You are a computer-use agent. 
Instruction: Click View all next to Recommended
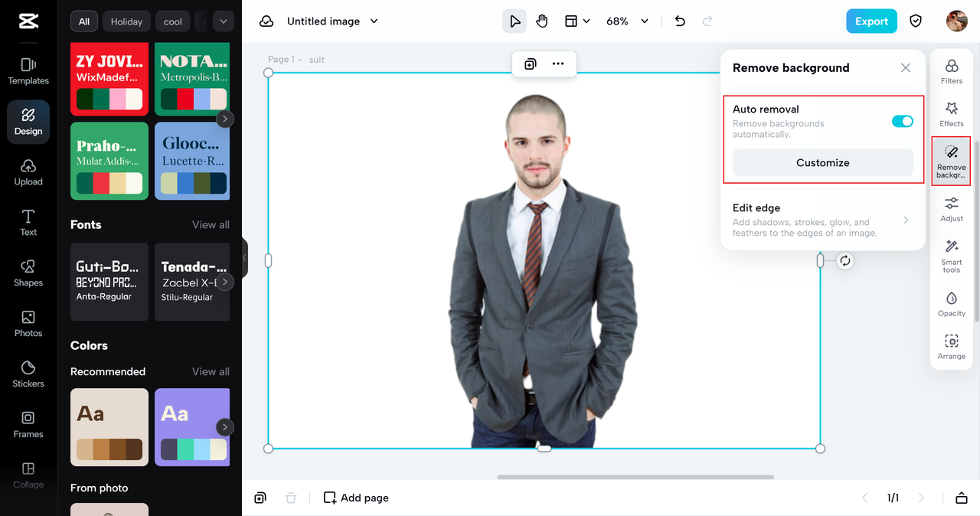(211, 371)
